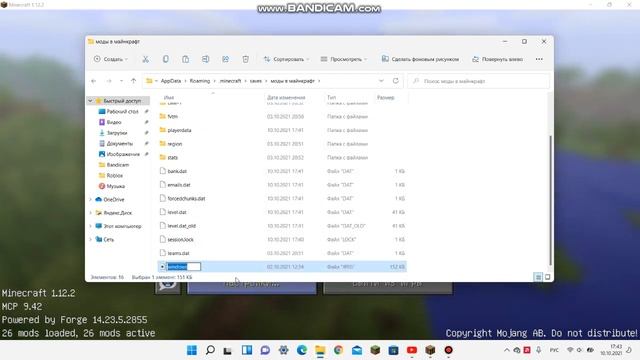Click the Rename icon in Explorer toolbar
The width and height of the screenshot is (640, 360).
click(205, 59)
